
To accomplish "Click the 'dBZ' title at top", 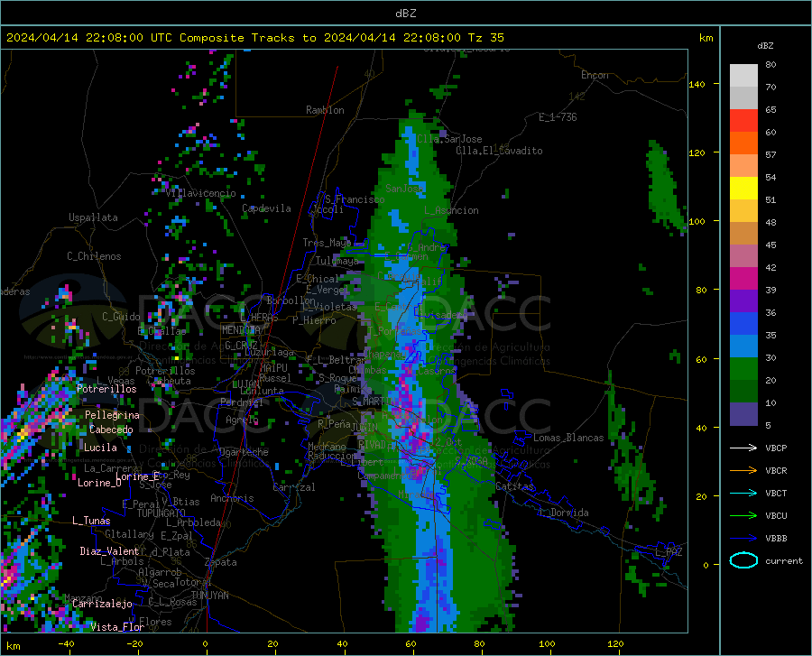I will click(405, 14).
